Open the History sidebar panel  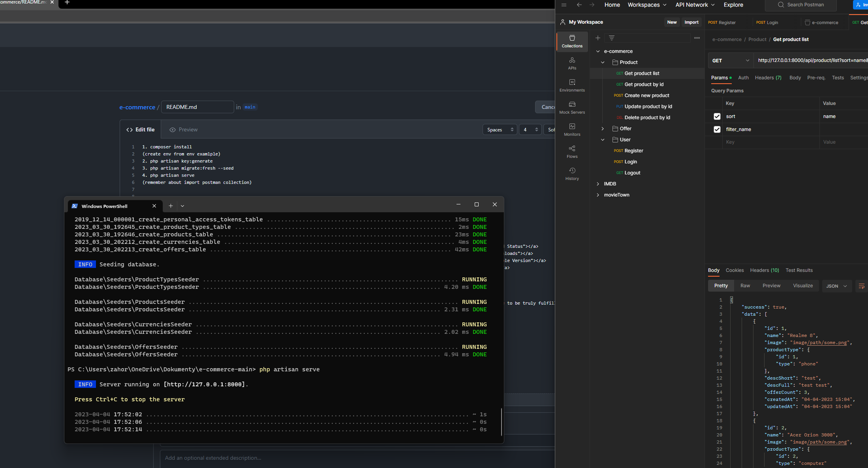[x=572, y=174]
